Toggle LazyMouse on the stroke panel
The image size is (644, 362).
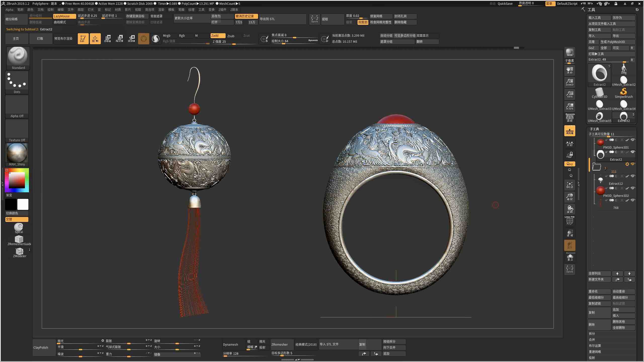click(x=64, y=16)
